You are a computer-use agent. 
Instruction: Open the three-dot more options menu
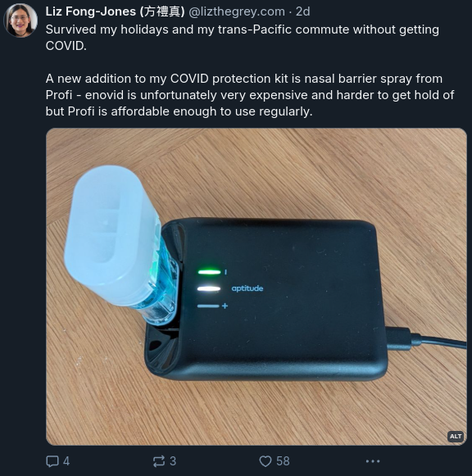tap(373, 461)
